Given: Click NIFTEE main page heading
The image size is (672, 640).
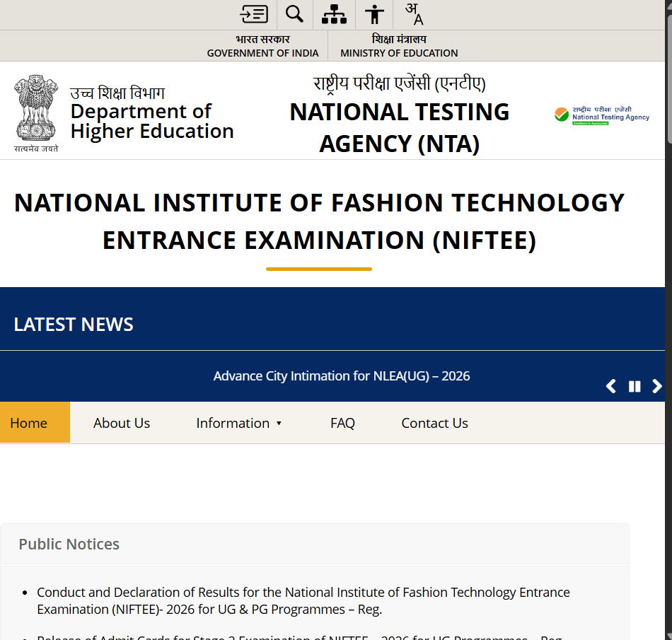Looking at the screenshot, I should 319,221.
